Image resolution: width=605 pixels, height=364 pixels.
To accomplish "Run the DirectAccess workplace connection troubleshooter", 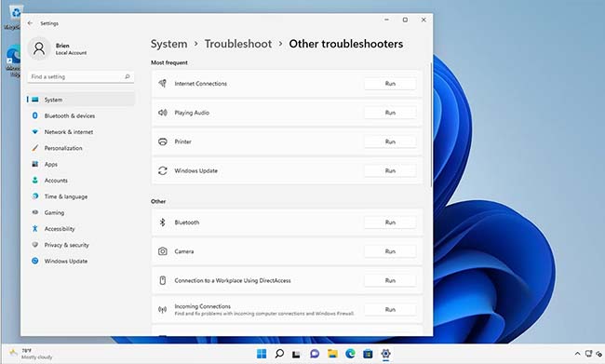I will pyautogui.click(x=390, y=280).
